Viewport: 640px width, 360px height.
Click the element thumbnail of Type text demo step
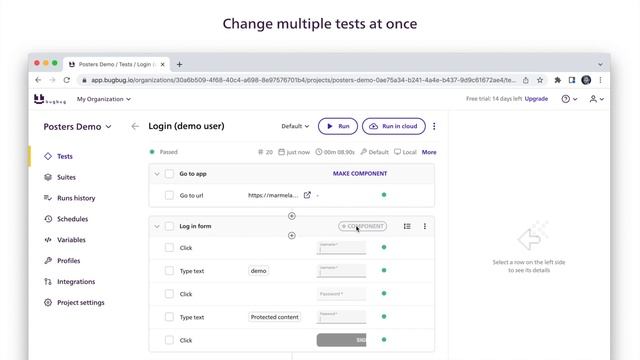coord(341,271)
